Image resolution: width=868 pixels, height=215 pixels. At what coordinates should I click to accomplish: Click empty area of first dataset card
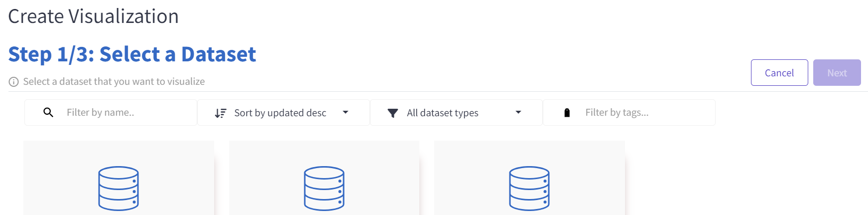tap(55, 160)
